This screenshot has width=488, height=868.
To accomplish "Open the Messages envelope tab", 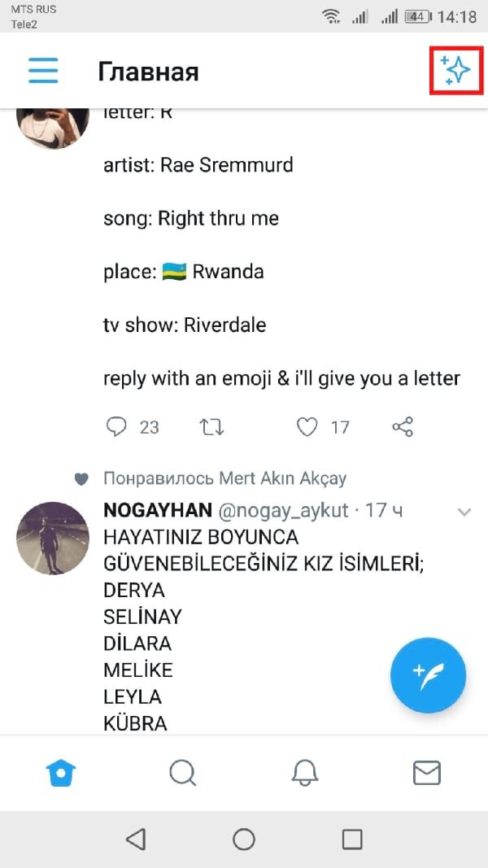I will (x=426, y=772).
